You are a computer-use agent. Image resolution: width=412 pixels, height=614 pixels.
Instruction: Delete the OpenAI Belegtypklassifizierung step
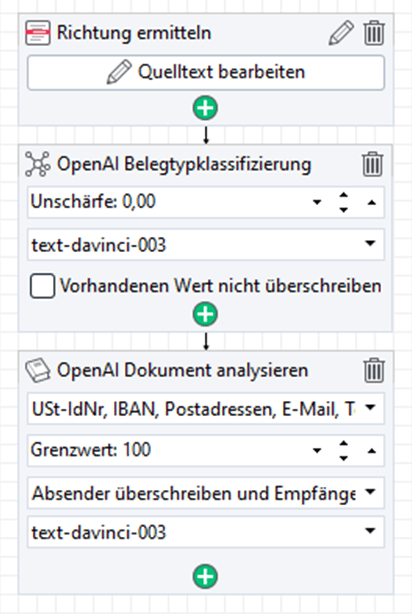point(372,164)
